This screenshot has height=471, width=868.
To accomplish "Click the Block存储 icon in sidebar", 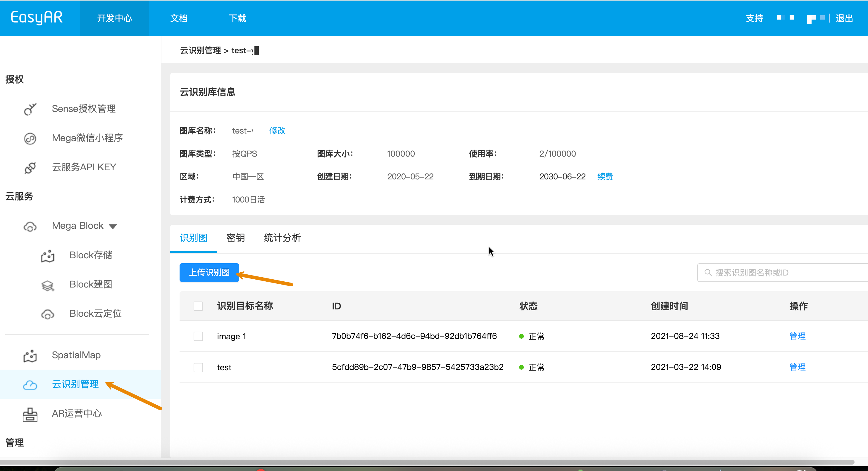I will 47,256.
